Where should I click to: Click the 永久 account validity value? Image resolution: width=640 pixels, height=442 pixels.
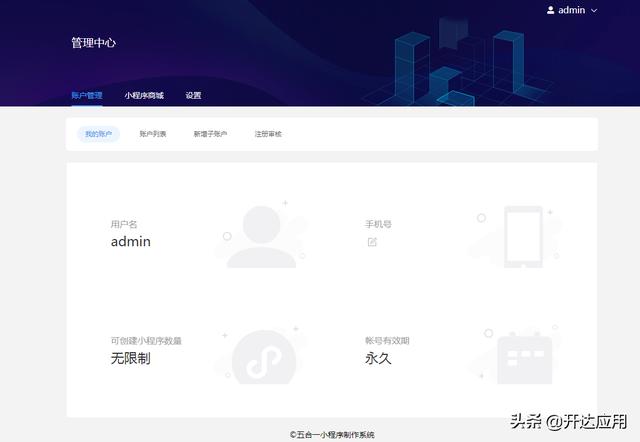[x=378, y=358]
